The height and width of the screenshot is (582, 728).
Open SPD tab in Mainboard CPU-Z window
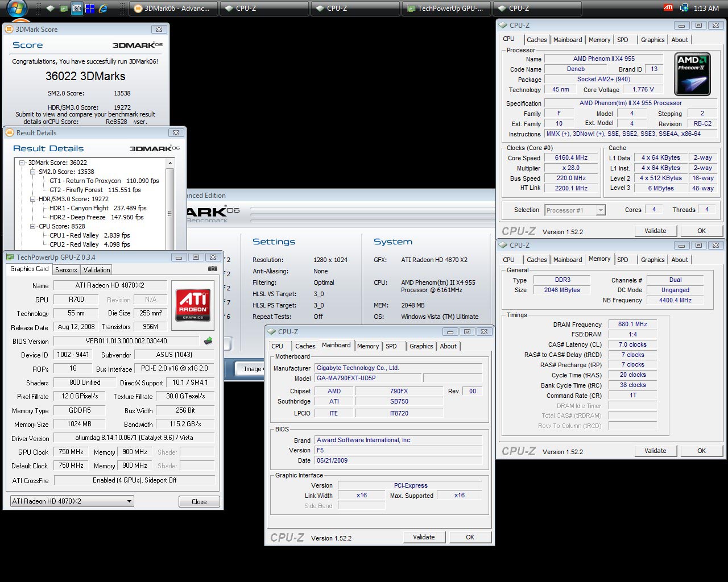[x=391, y=346]
